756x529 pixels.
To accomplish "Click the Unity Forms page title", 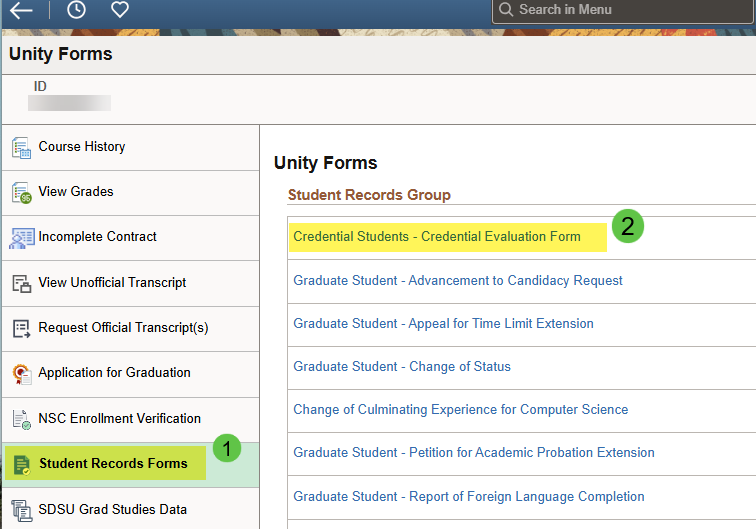I will [x=61, y=54].
